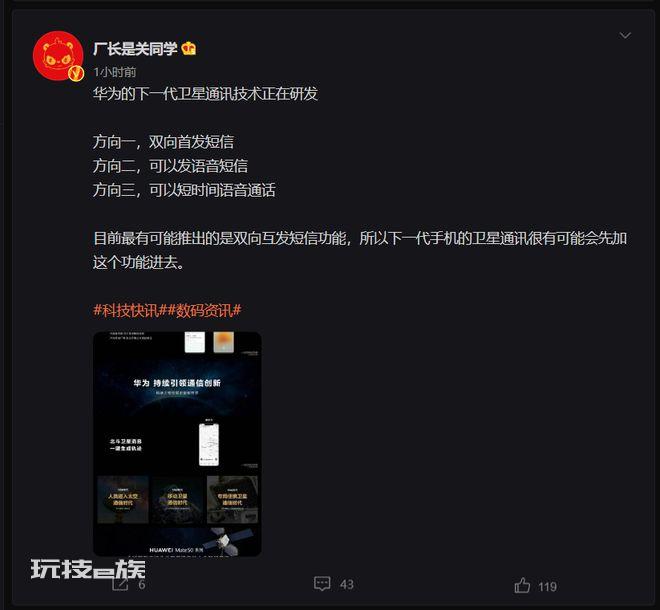Click the line 方向三 about short voice calls
The width and height of the screenshot is (660, 610).
[x=184, y=190]
